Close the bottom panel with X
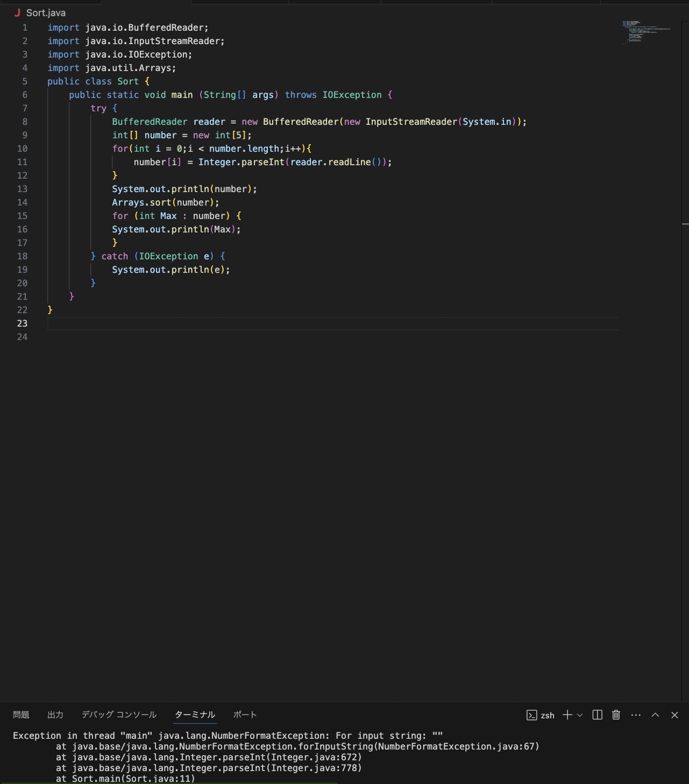 (674, 715)
